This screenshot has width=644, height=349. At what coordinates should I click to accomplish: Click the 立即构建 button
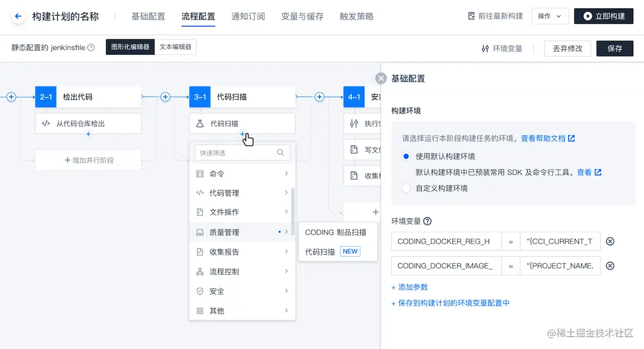point(604,16)
